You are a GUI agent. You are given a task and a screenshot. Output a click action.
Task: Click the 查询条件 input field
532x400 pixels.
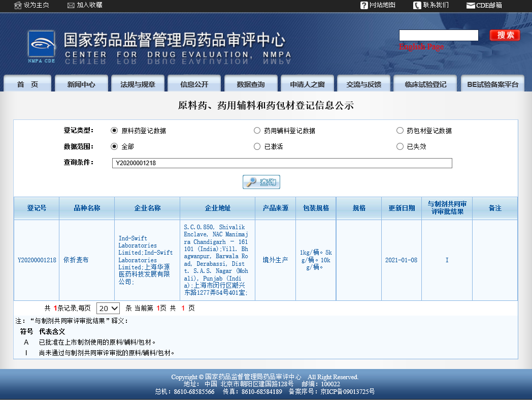tap(282, 163)
